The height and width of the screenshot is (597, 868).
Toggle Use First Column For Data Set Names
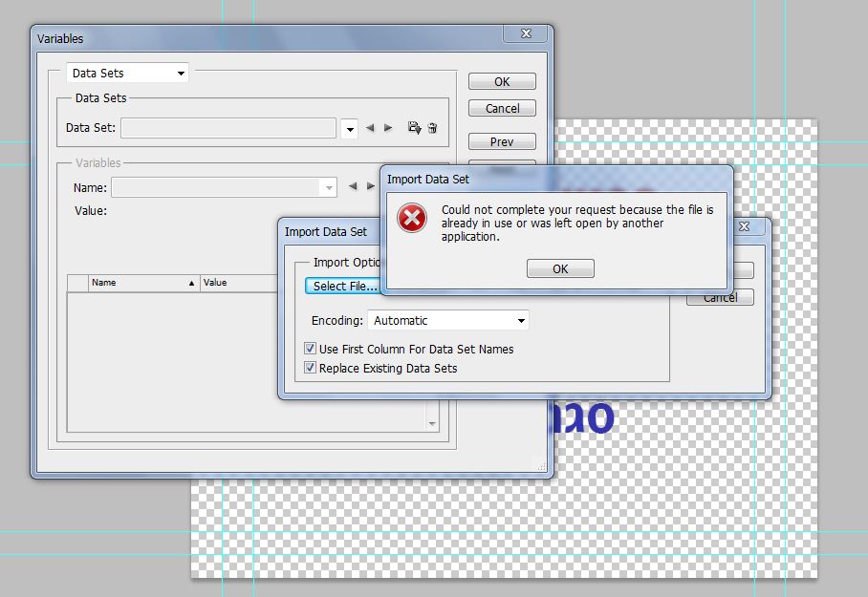[310, 349]
